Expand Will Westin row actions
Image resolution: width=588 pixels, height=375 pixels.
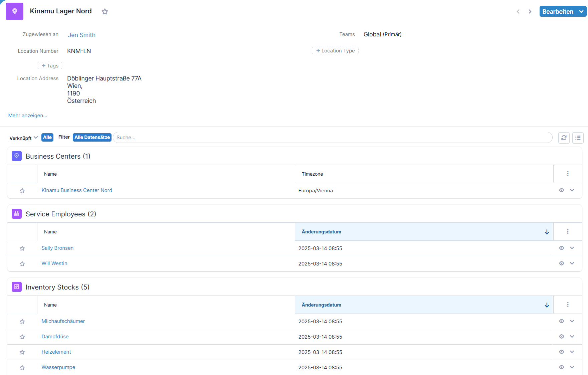click(x=572, y=263)
